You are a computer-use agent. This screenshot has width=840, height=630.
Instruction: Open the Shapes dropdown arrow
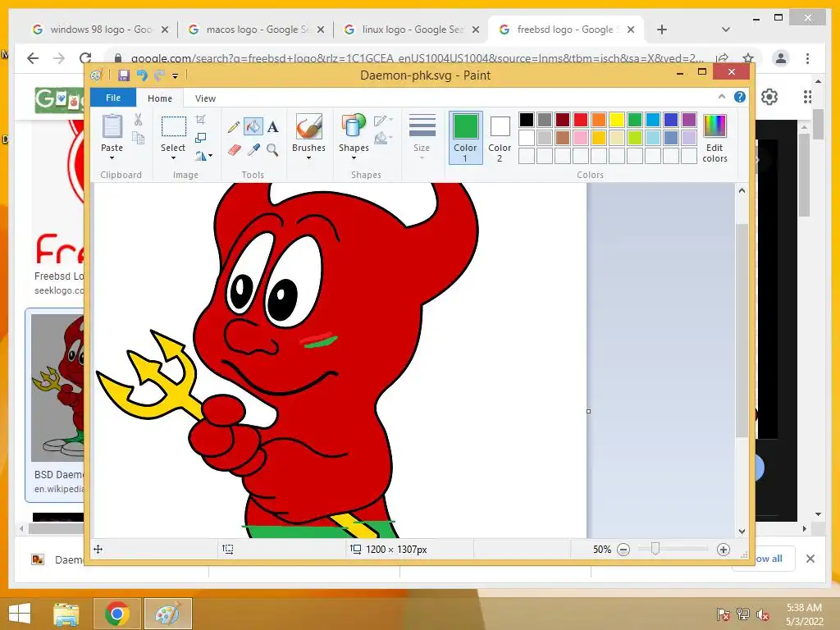tap(354, 158)
